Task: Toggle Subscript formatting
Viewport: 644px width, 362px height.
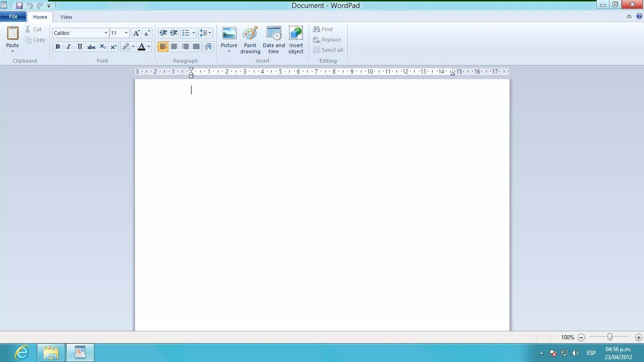Action: 102,47
